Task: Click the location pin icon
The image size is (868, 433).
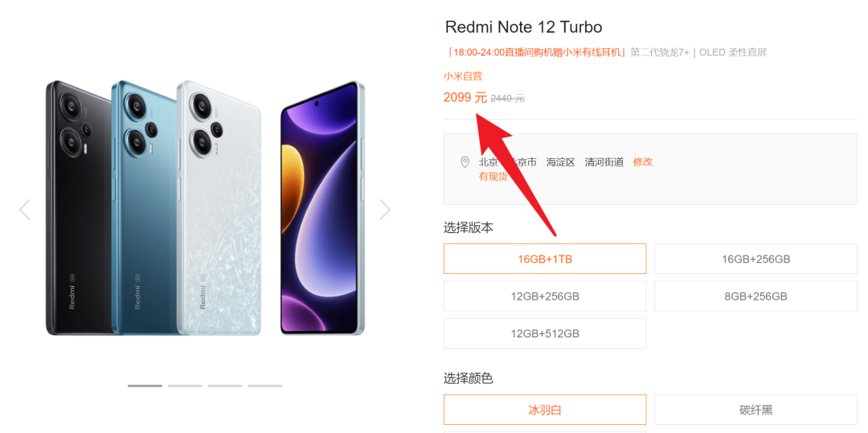Action: click(465, 162)
